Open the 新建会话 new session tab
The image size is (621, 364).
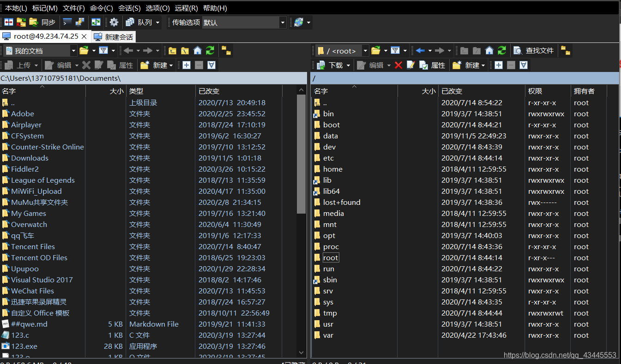coord(114,37)
